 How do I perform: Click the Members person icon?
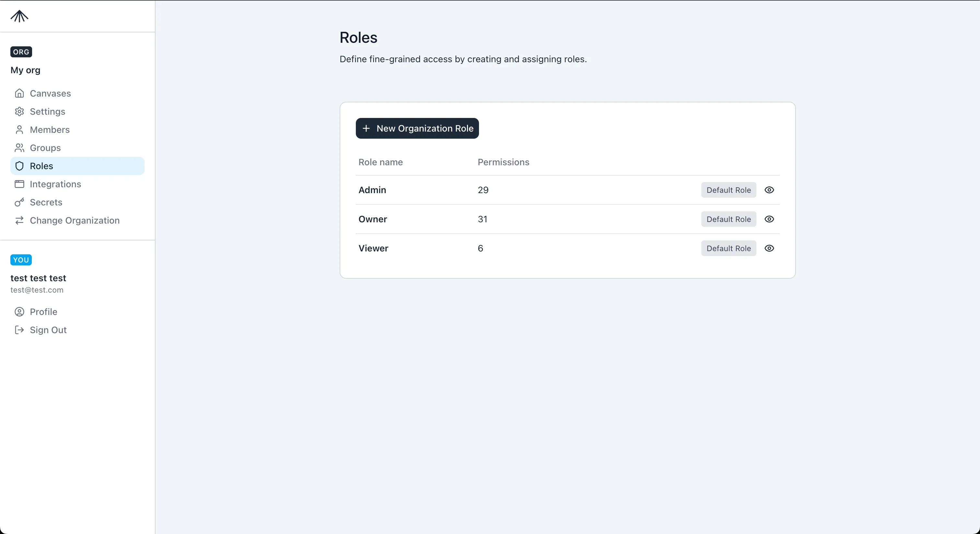(19, 130)
